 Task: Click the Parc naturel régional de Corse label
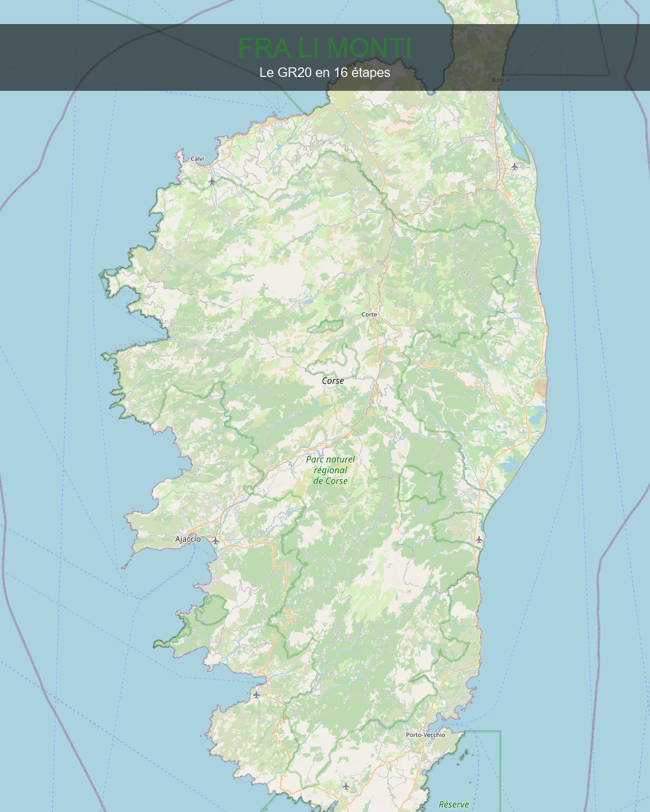click(330, 470)
